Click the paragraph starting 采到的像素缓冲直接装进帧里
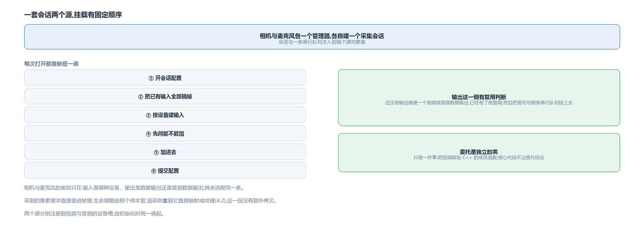The image size is (644, 242). [152, 201]
